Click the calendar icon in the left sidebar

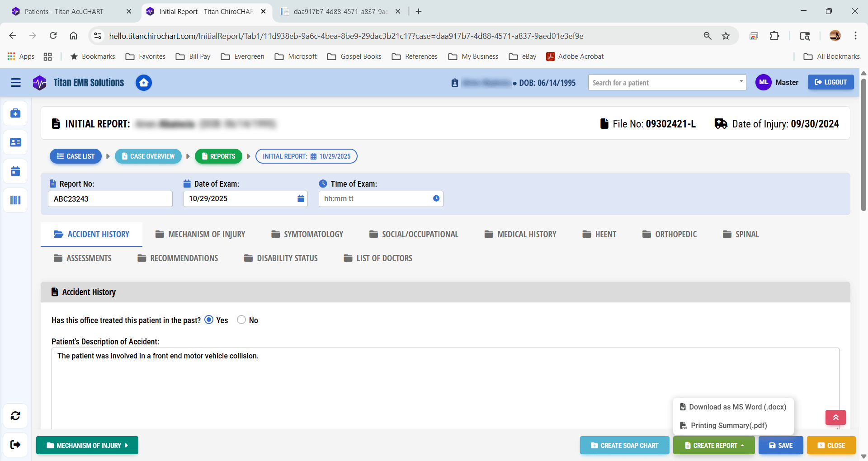[15, 171]
